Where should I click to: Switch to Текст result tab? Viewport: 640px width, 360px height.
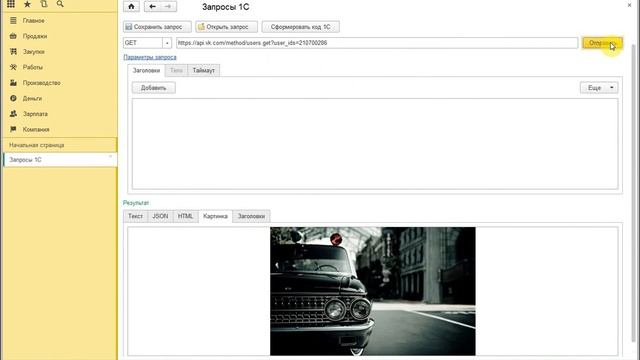(136, 216)
